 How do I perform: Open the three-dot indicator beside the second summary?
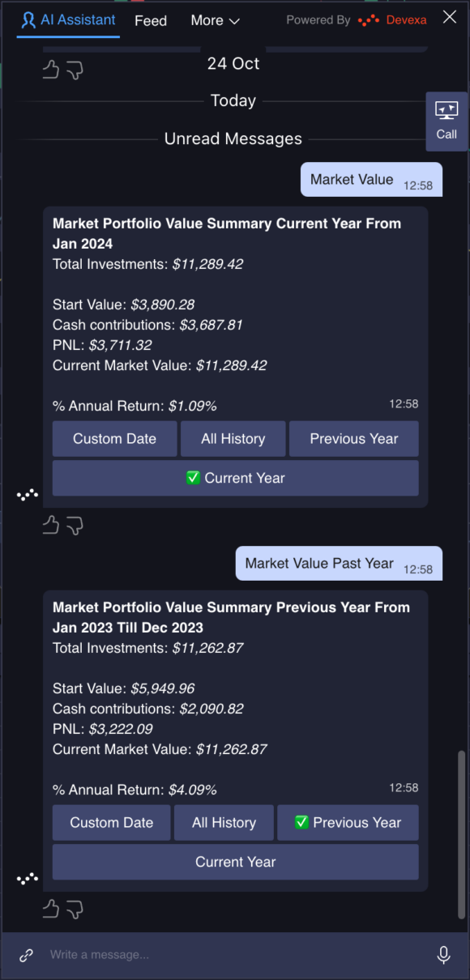pyautogui.click(x=27, y=878)
